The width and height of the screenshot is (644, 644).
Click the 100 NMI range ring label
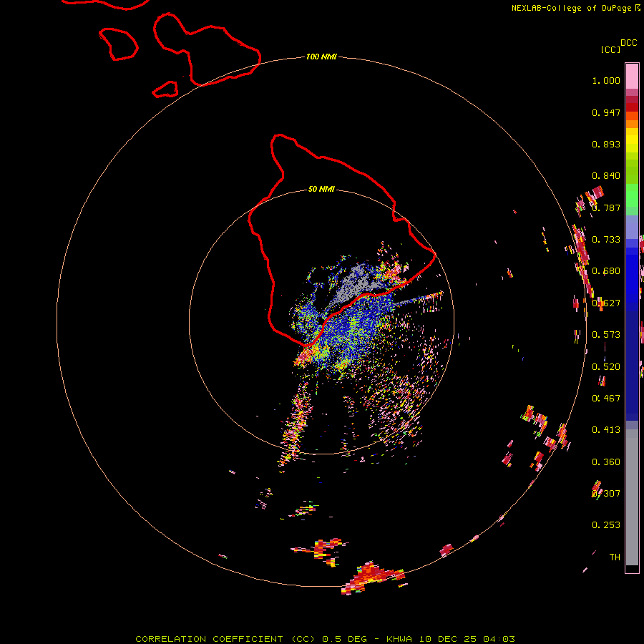point(321,57)
